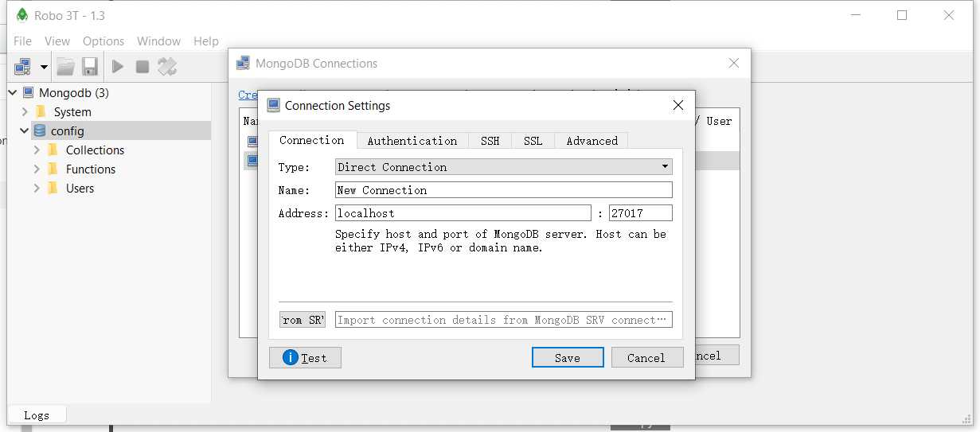Image resolution: width=980 pixels, height=432 pixels.
Task: Click the Functions folder icon
Action: tap(53, 169)
